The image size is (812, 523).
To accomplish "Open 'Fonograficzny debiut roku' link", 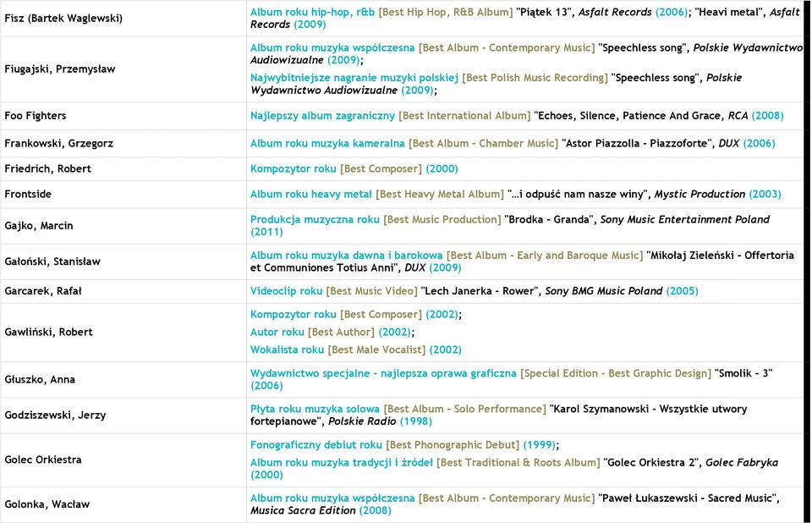I will point(315,445).
